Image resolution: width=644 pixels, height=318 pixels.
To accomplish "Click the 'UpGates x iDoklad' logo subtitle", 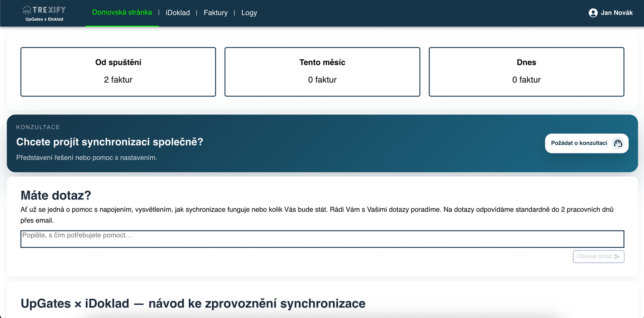I will 44,19.
